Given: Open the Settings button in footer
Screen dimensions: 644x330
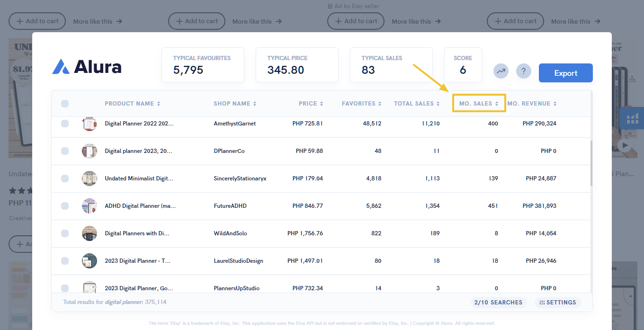Looking at the screenshot, I should 558,303.
